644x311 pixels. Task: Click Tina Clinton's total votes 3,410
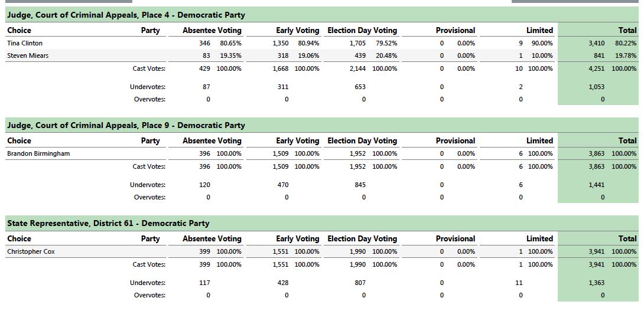coord(596,43)
